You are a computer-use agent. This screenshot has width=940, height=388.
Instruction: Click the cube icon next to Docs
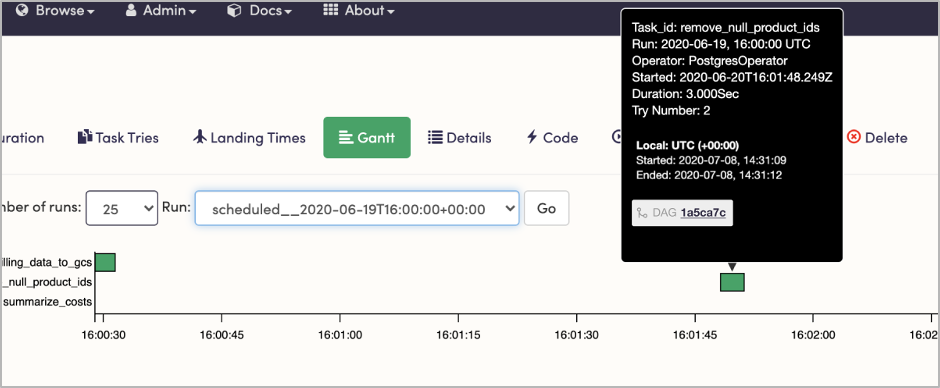(x=234, y=10)
